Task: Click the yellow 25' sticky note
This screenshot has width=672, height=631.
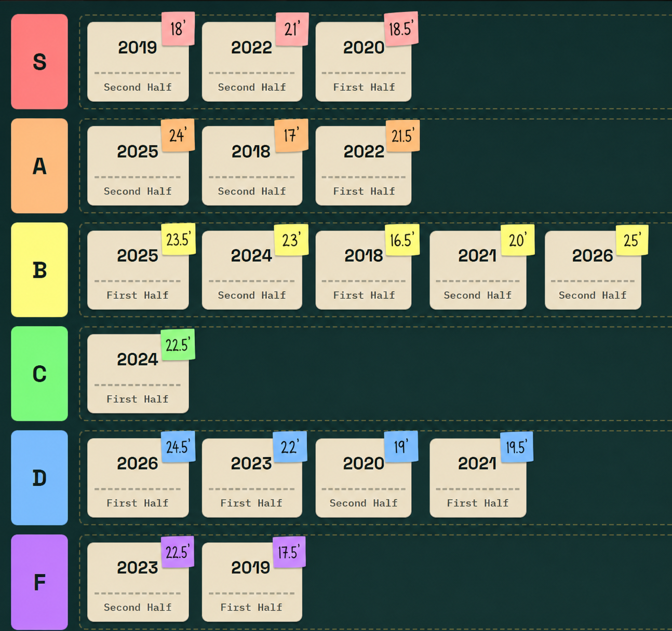Action: click(632, 240)
